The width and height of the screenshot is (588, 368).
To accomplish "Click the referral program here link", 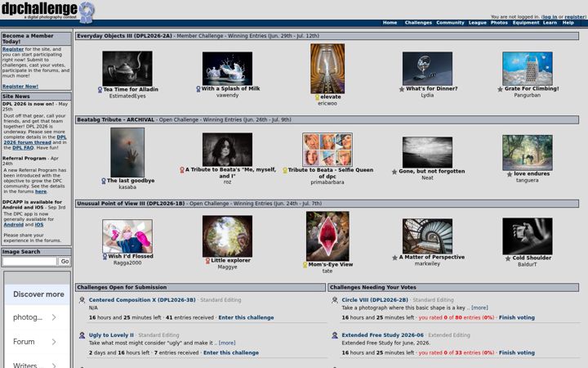I will 41,191.
